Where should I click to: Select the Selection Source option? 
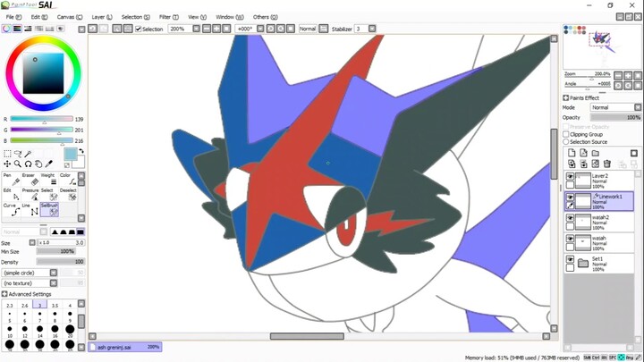pos(566,141)
